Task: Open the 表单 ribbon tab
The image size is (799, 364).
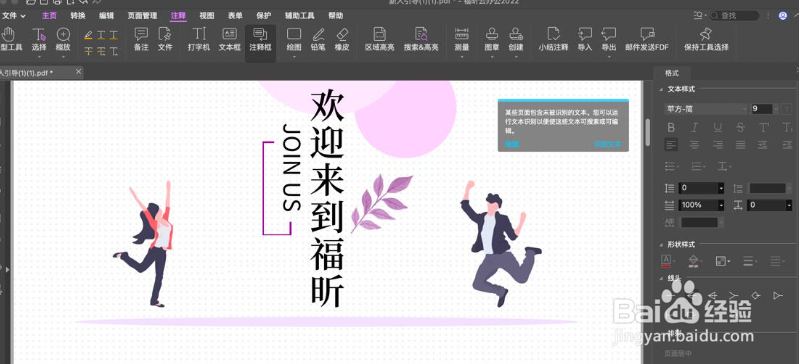Action: point(235,16)
